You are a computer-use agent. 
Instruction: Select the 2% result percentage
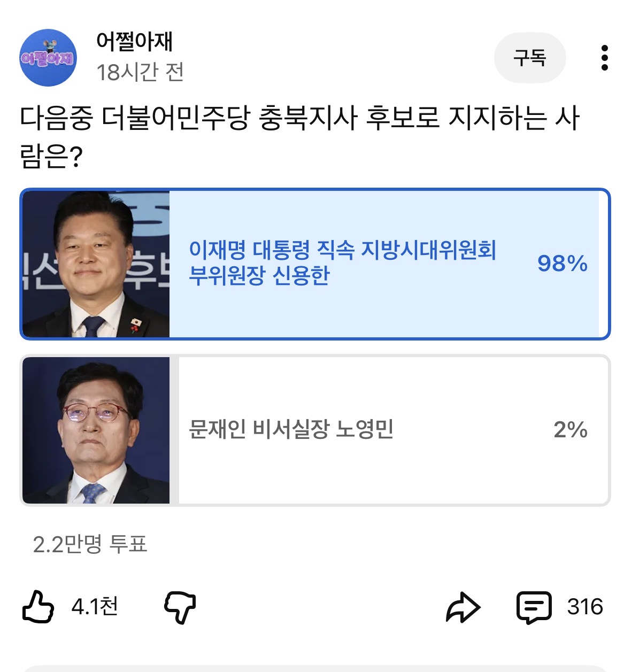tap(570, 430)
